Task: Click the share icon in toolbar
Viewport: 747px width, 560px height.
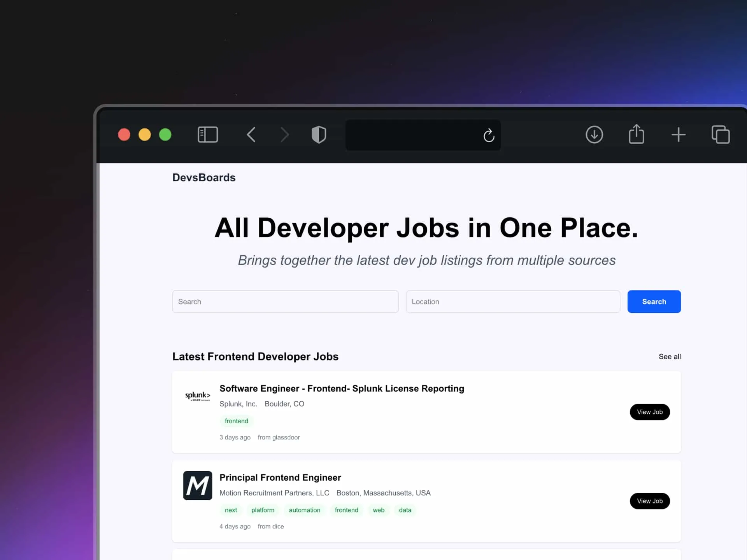Action: coord(636,135)
